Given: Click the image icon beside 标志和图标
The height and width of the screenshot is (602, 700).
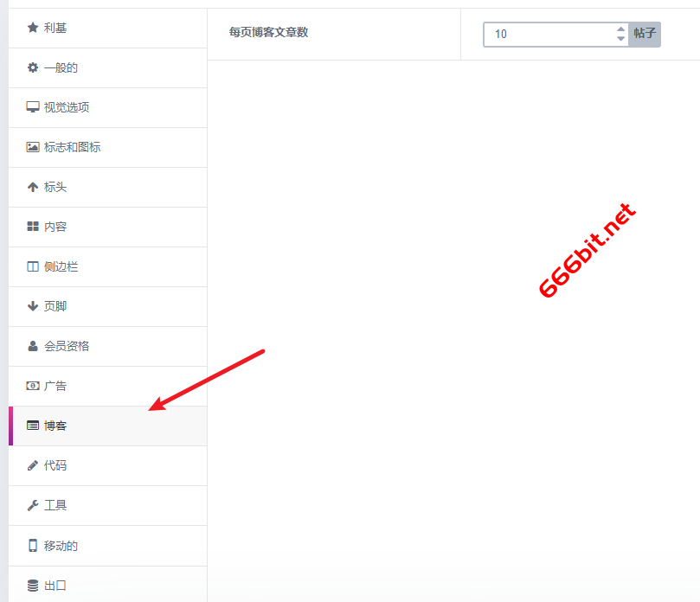Looking at the screenshot, I should [33, 147].
